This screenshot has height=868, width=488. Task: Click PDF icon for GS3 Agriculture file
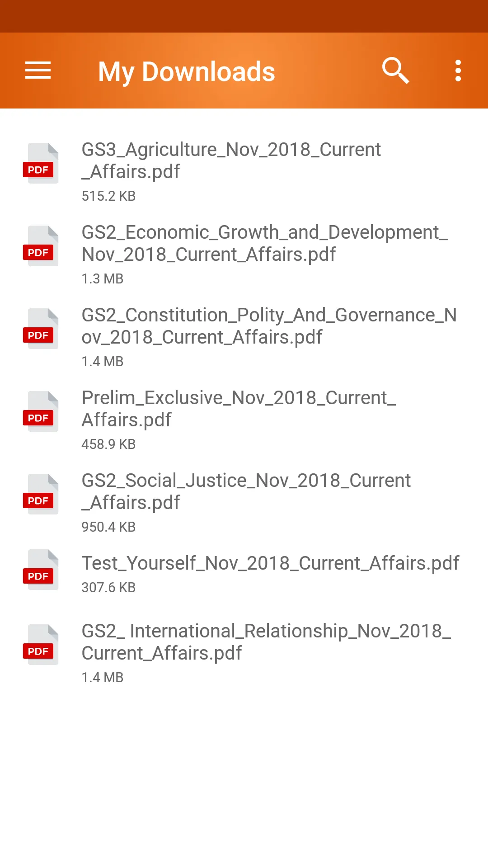[41, 163]
